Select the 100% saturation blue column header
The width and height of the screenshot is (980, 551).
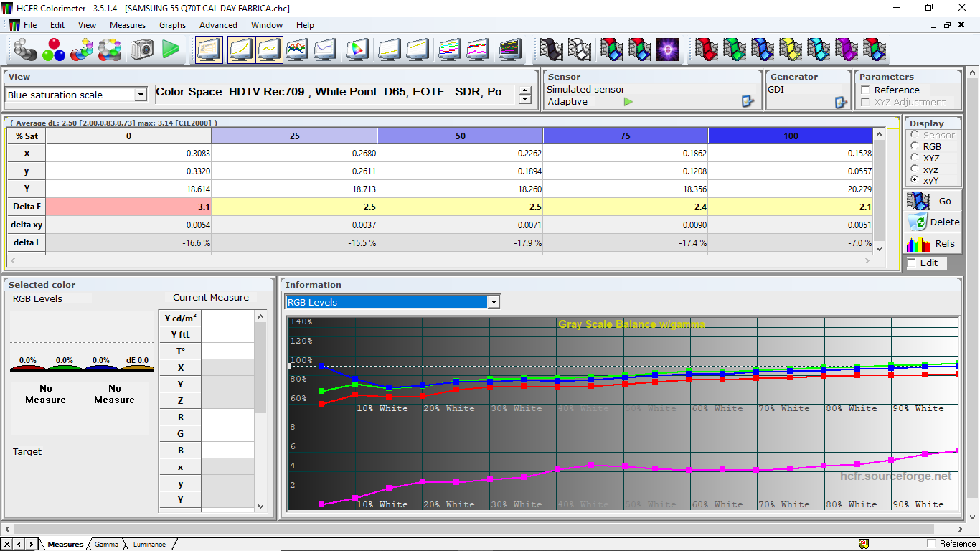791,136
